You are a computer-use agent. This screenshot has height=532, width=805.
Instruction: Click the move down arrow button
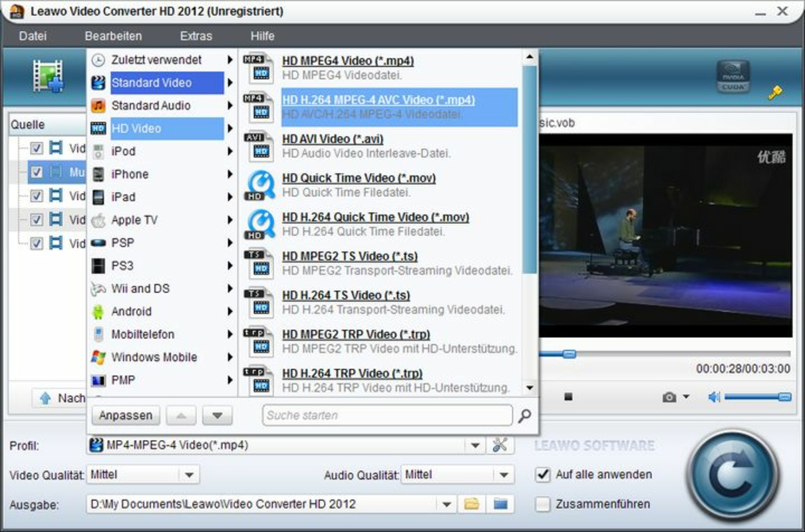point(217,416)
